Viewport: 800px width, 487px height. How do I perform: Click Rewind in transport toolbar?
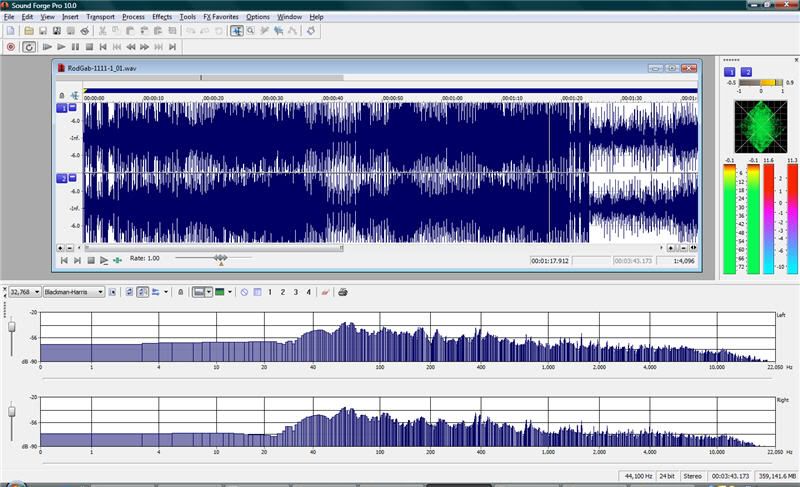click(131, 47)
